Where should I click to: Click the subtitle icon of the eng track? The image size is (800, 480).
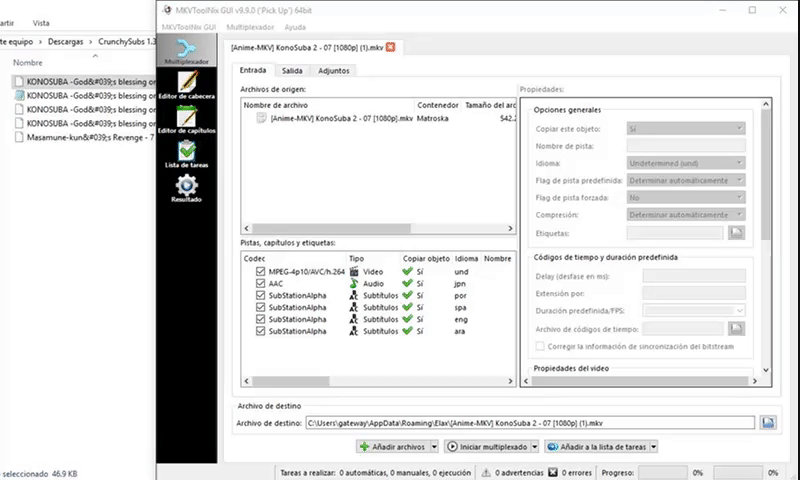pos(354,319)
